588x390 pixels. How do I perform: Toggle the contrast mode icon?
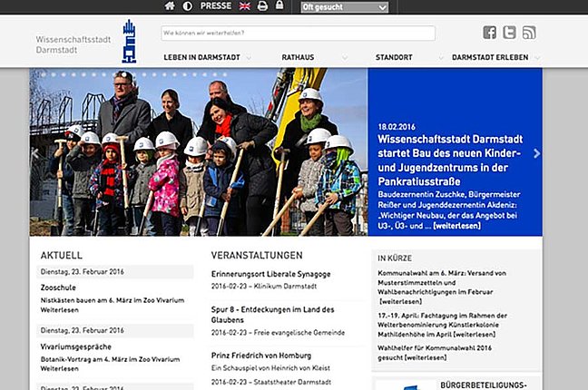point(188,5)
